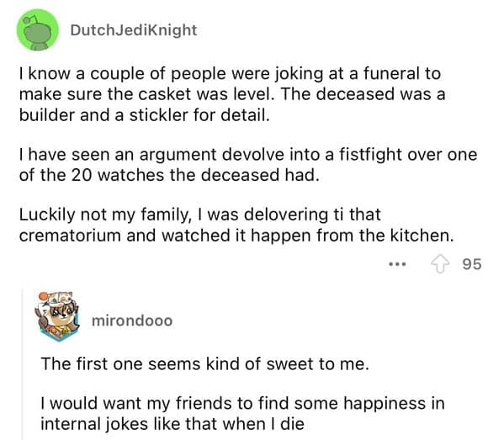
Task: Upvote DutchJediKnight's comment
Action: pos(440,264)
